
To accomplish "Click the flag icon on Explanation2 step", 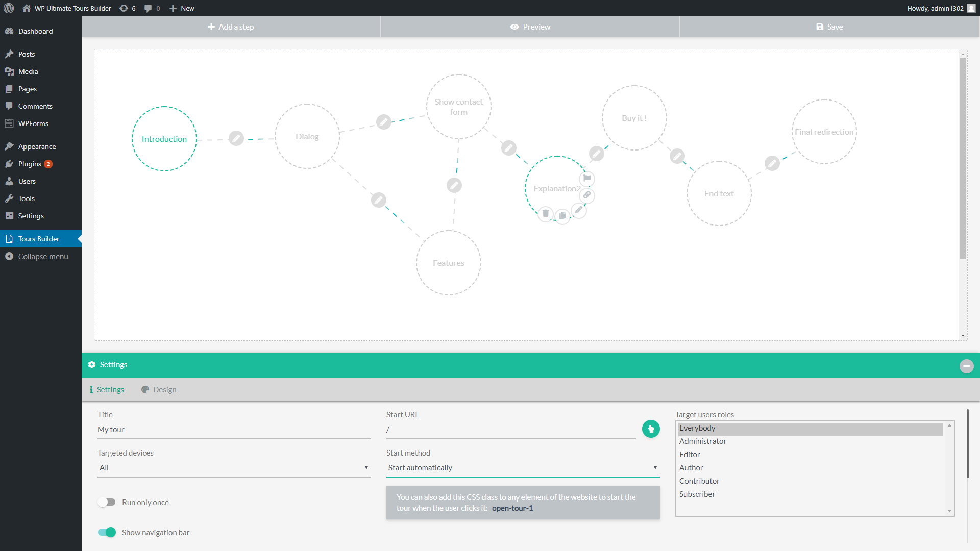I will 587,179.
